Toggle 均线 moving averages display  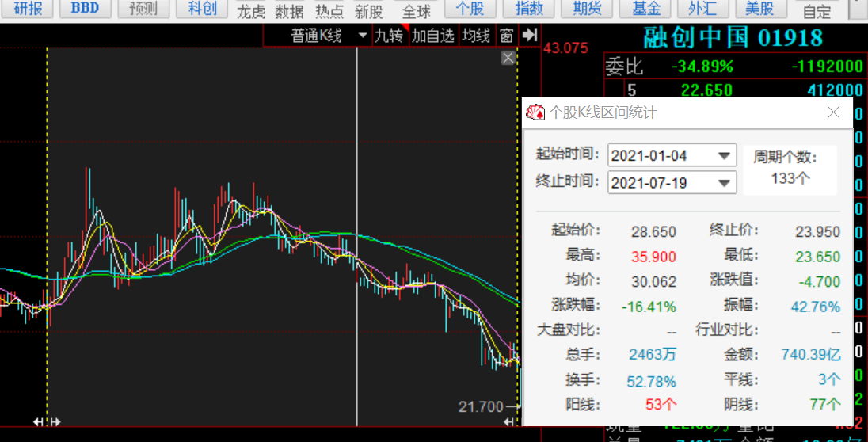(476, 36)
